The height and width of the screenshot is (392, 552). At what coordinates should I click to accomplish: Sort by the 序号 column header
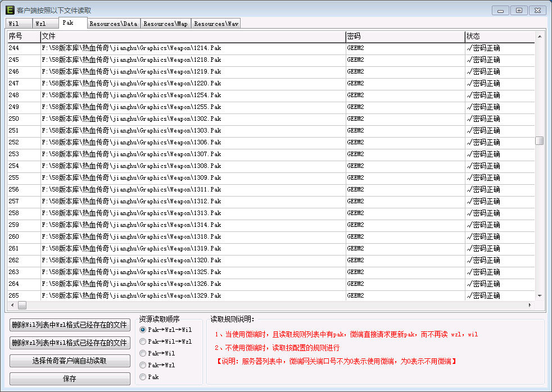point(24,36)
